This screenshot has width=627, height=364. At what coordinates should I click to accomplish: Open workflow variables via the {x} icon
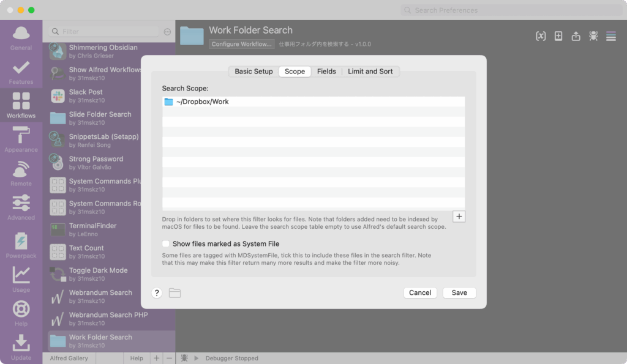541,36
